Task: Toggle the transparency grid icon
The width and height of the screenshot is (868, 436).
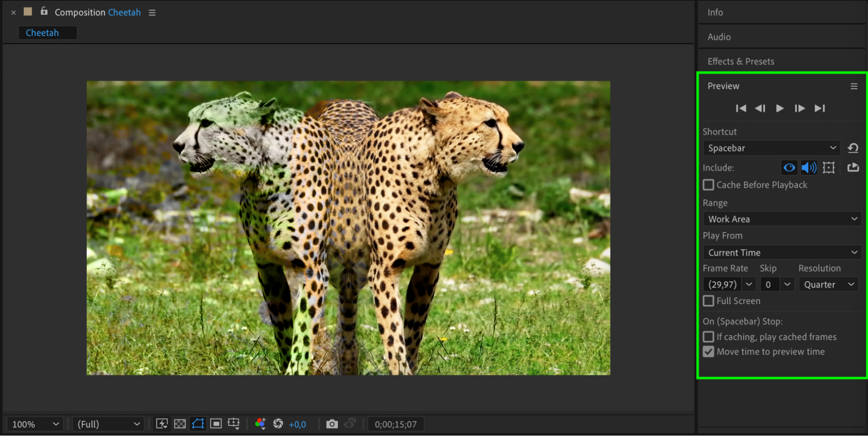Action: (x=180, y=424)
